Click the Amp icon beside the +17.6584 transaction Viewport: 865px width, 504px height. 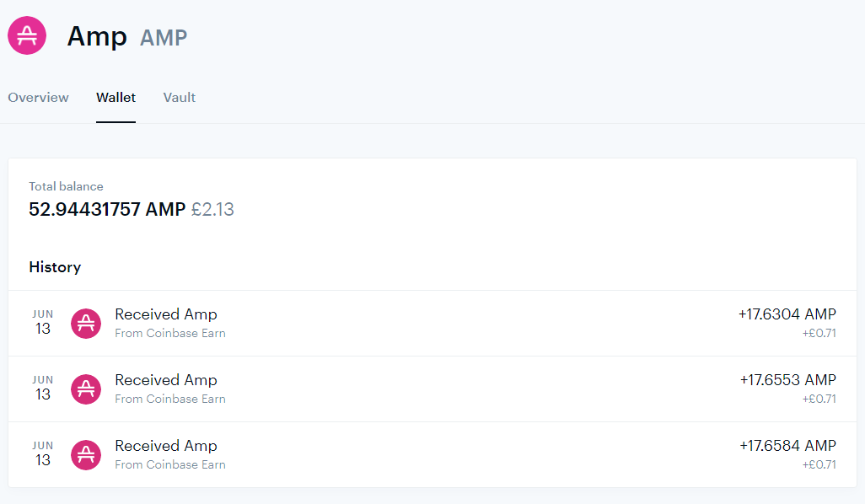pyautogui.click(x=86, y=455)
